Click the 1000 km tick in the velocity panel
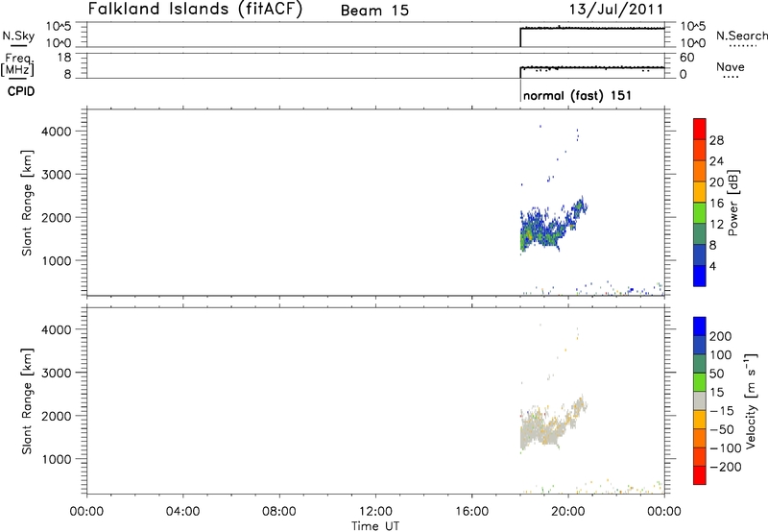The image size is (768, 532). pyautogui.click(x=57, y=459)
